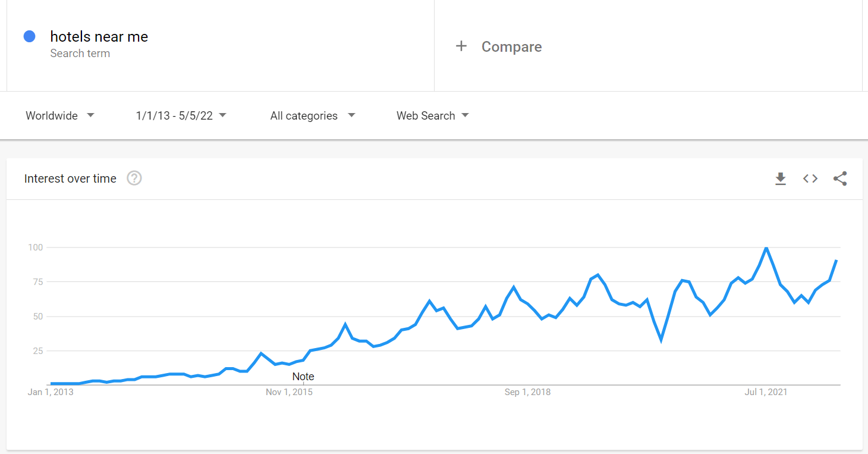Click the Note marker on the chart
This screenshot has height=454, width=868.
point(303,377)
